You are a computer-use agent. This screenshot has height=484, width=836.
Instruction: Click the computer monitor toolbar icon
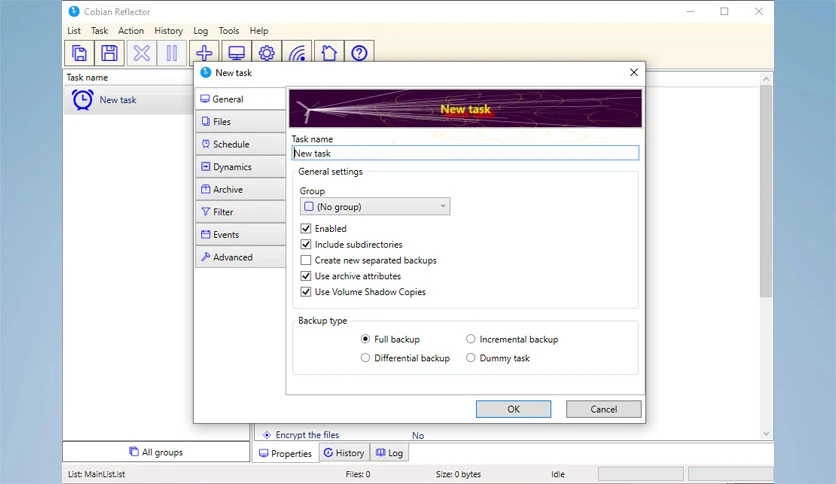(x=236, y=53)
